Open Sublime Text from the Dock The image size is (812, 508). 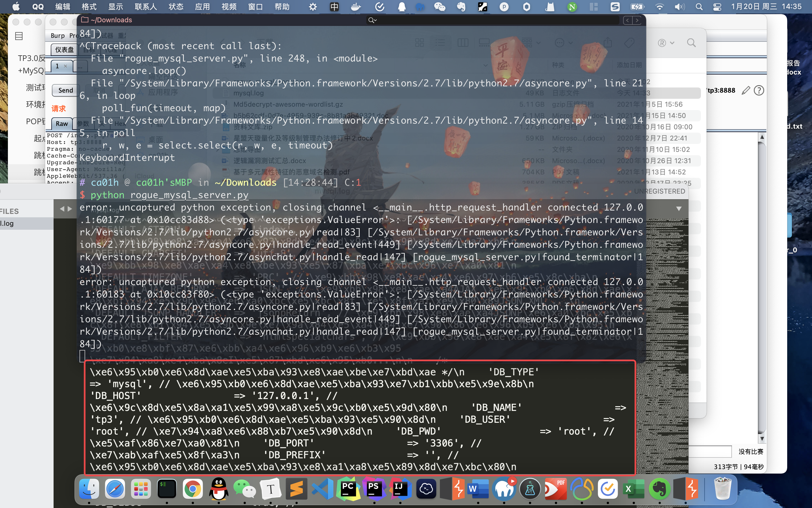(297, 489)
